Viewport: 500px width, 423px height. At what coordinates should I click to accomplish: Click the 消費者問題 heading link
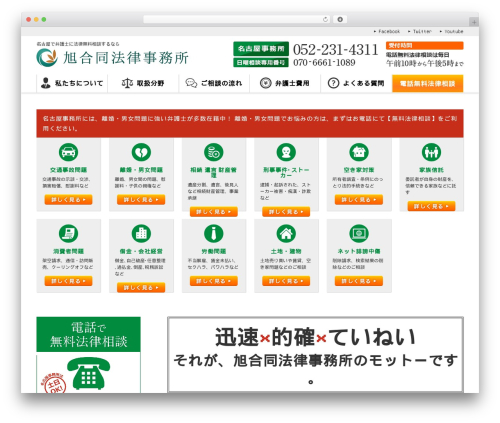(68, 251)
